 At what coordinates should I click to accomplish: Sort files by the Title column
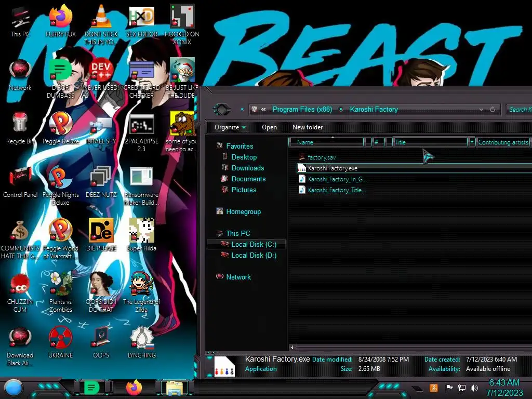click(x=430, y=142)
